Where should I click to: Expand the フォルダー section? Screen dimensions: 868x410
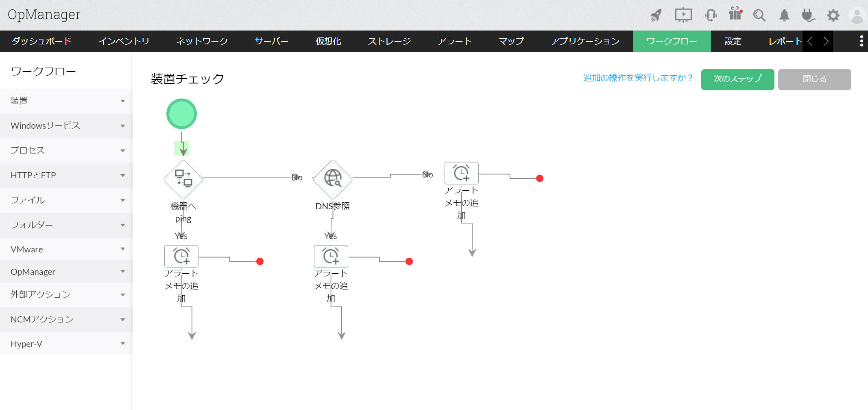(x=66, y=225)
